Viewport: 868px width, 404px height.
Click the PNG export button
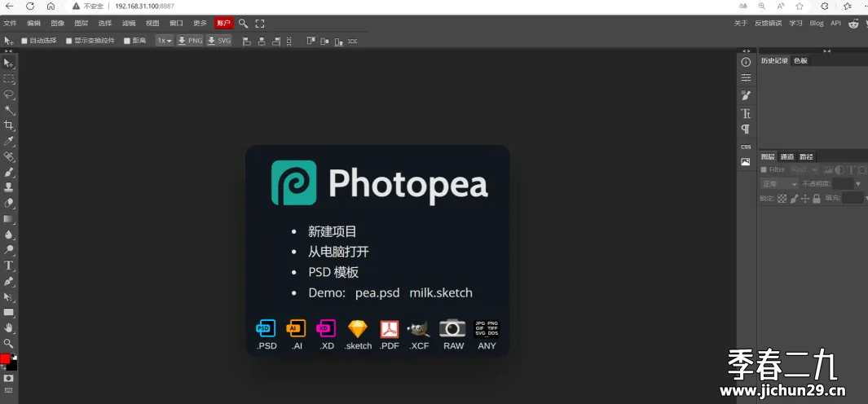(x=190, y=41)
